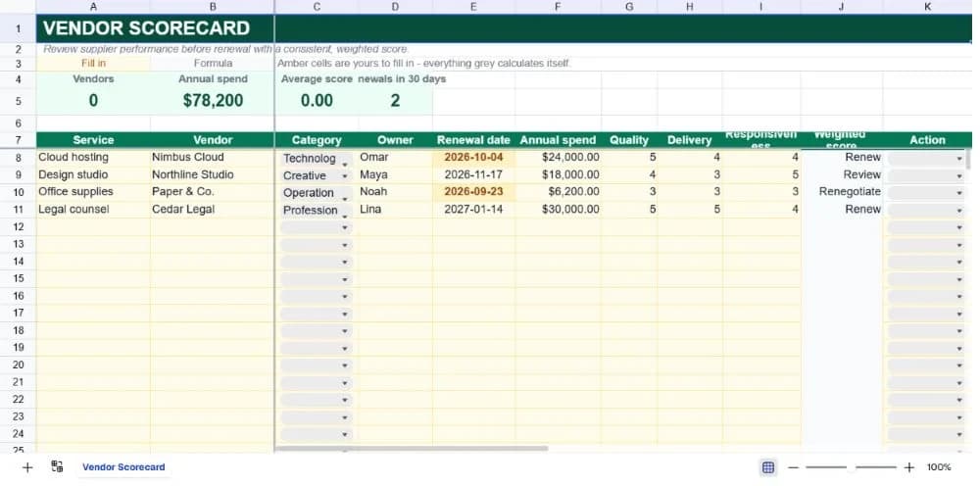Select renewal date 2026-10-04
Screen dimensions: 980x486
tap(473, 158)
